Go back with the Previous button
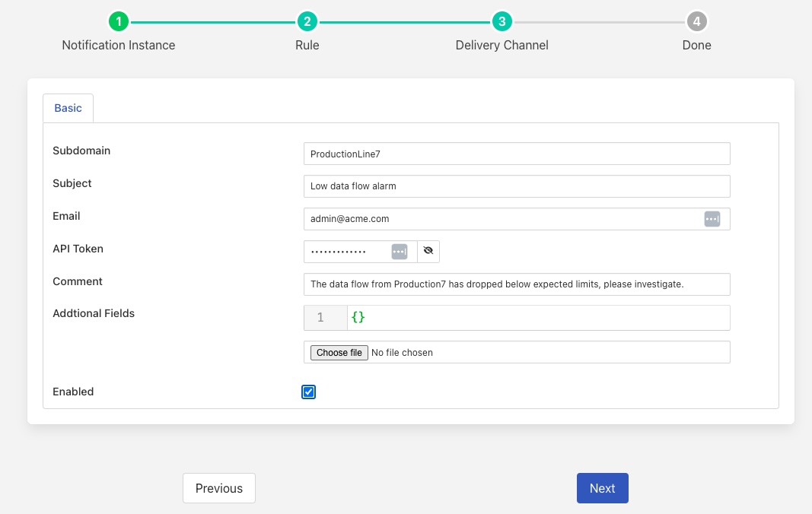 pos(218,488)
